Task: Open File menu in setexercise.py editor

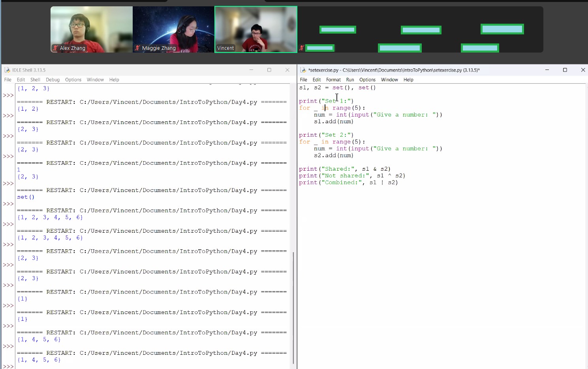Action: [303, 80]
